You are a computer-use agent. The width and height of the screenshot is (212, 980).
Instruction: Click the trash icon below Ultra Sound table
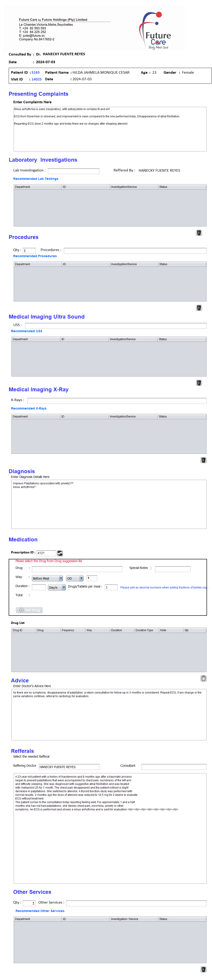[199, 383]
